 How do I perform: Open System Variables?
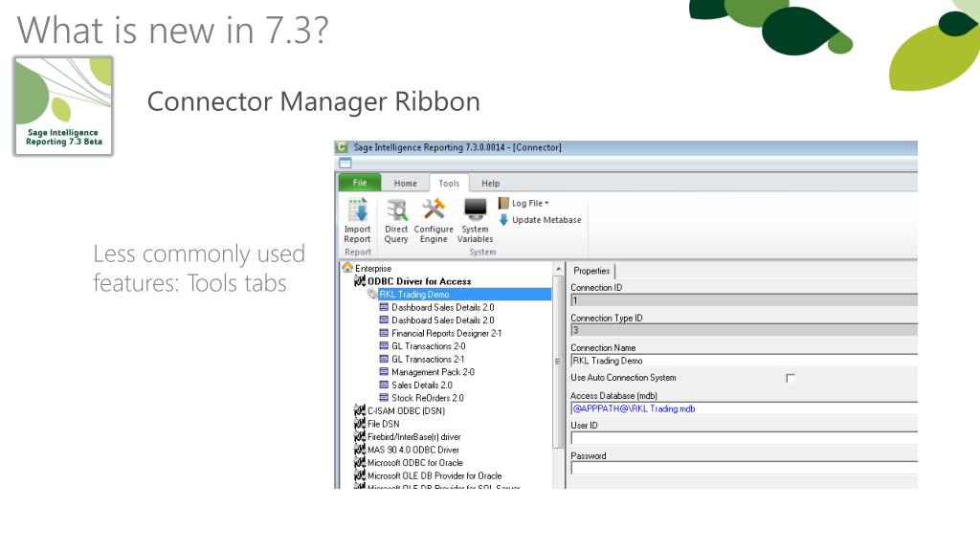tap(475, 221)
